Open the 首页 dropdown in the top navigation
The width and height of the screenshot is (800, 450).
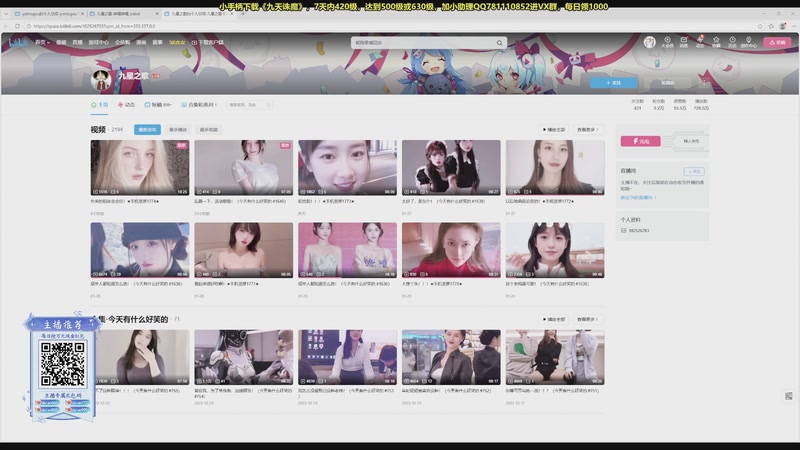click(41, 43)
